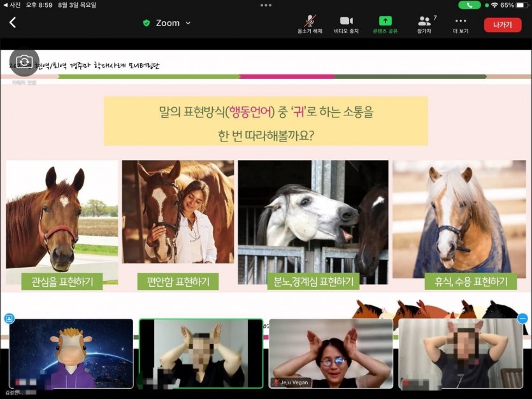Unmute the microphone (음소거 해제)
This screenshot has height=399, width=532.
point(310,24)
